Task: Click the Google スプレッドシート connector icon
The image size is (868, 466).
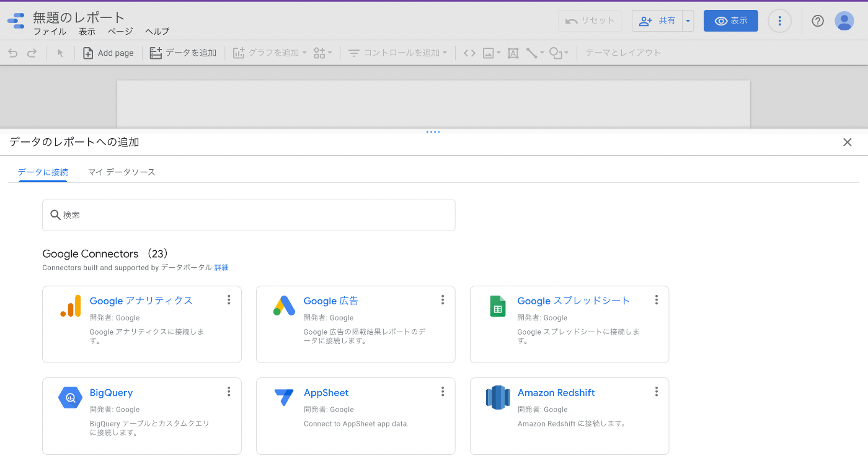Action: (x=498, y=306)
